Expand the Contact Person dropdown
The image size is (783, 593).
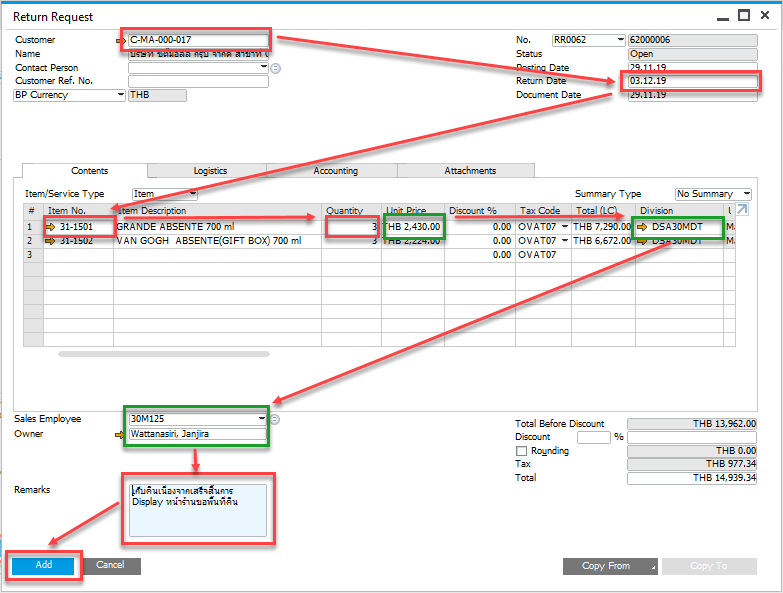click(x=264, y=67)
